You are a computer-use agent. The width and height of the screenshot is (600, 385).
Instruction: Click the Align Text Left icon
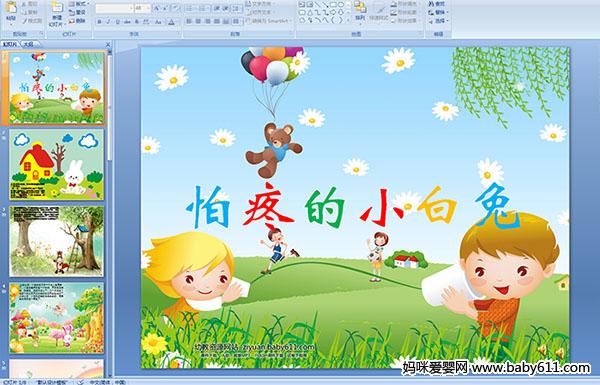(189, 21)
